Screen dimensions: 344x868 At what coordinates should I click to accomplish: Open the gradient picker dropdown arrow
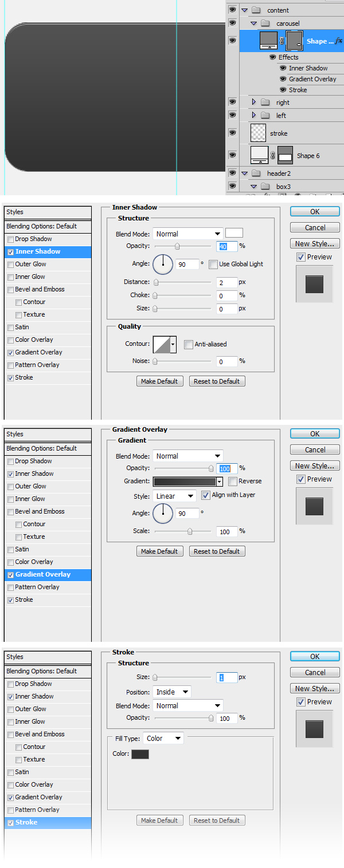click(220, 482)
